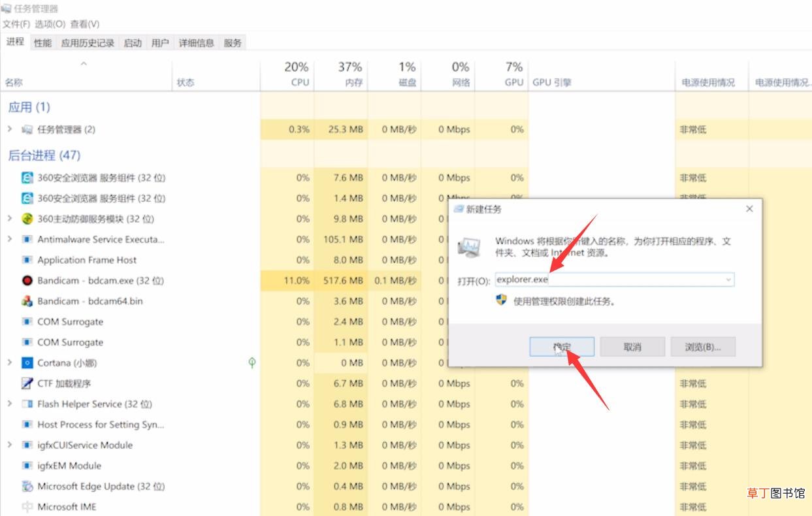This screenshot has height=516, width=812.
Task: Click the Host Process for Setting Sync icon
Action: [x=27, y=425]
